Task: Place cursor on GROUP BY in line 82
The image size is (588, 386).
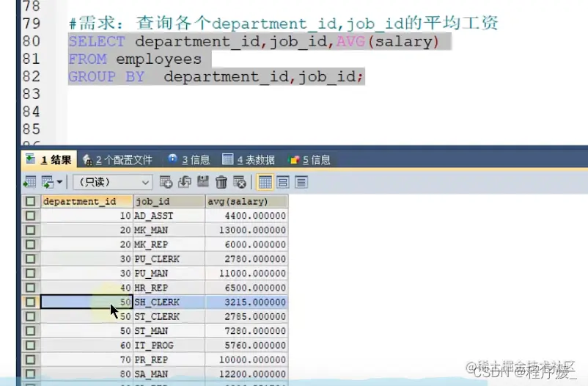Action: 106,77
